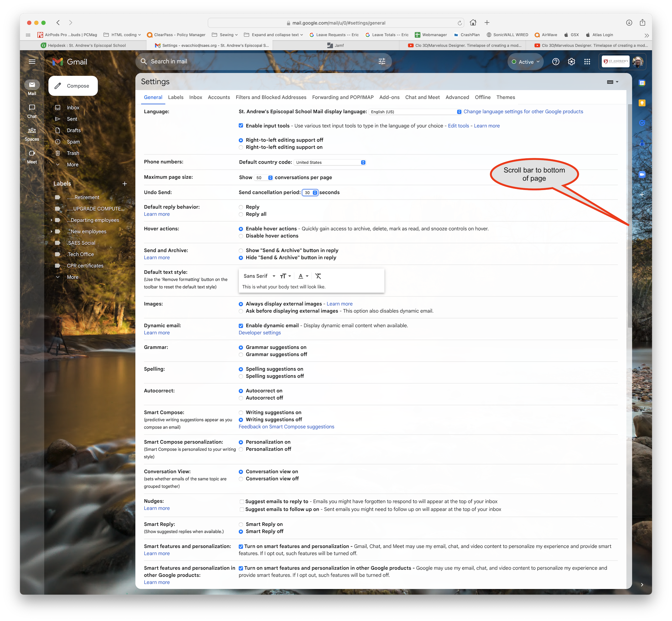Viewport: 672px width, 621px height.
Task: Select Disable hover actions
Action: (241, 236)
